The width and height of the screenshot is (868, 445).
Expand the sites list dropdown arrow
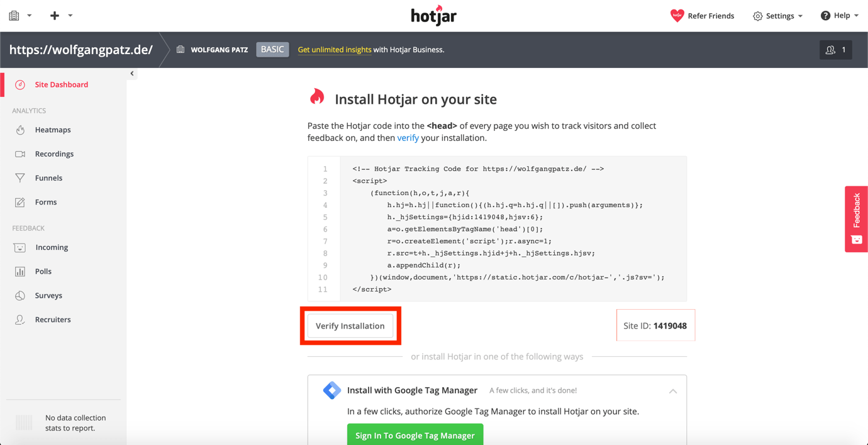tap(30, 16)
